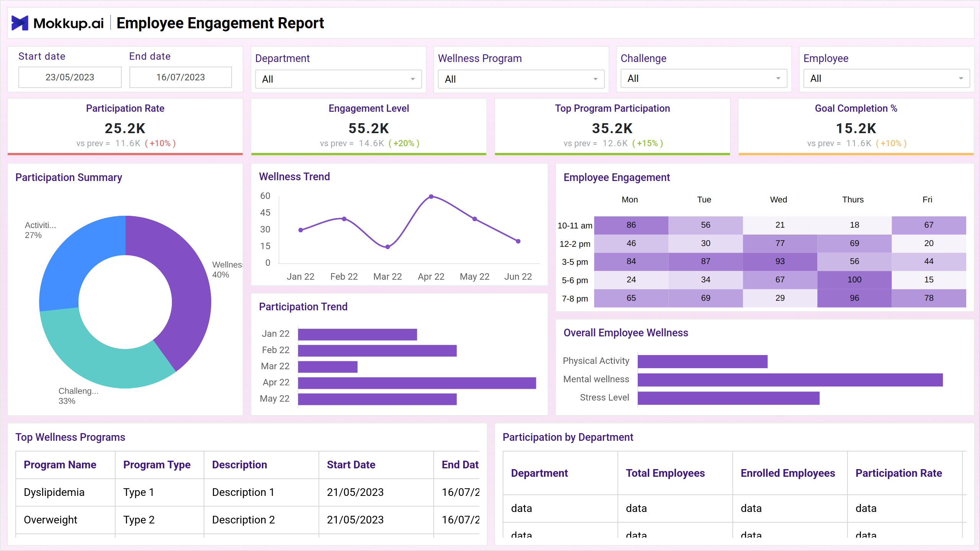Viewport: 980px width, 551px height.
Task: Click the Apr 22 peak point on Wellness Trend
Action: tap(431, 197)
